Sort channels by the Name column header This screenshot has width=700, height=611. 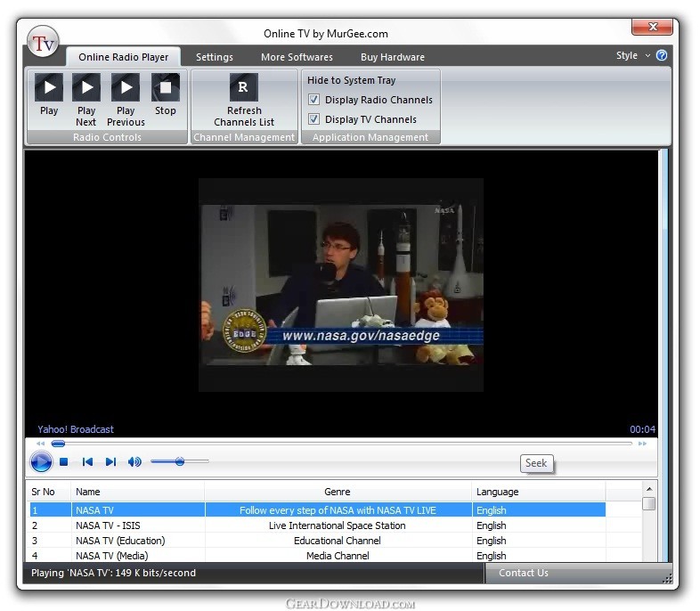pyautogui.click(x=137, y=492)
